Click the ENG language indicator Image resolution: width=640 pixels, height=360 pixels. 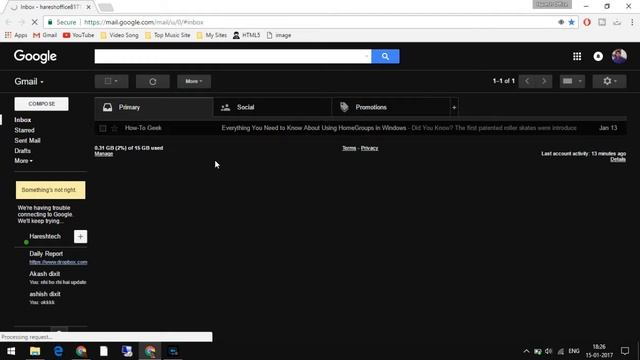574,351
